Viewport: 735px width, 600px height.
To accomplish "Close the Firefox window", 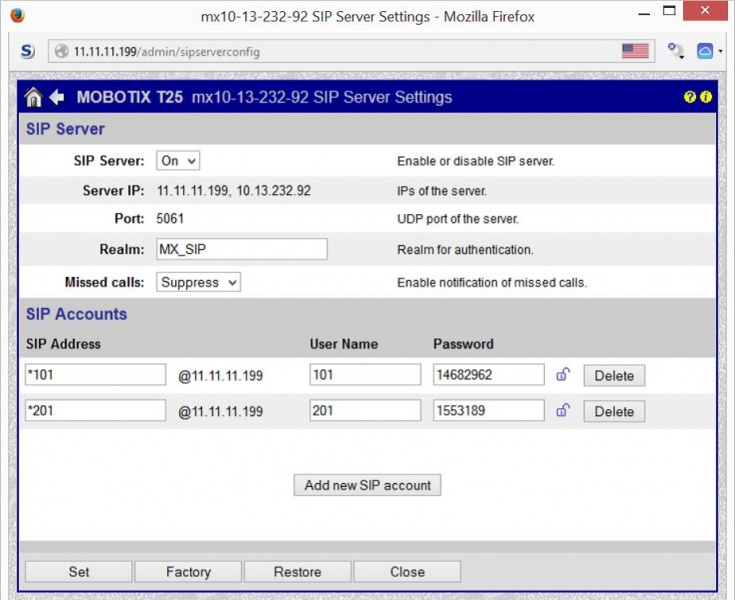I will click(705, 10).
